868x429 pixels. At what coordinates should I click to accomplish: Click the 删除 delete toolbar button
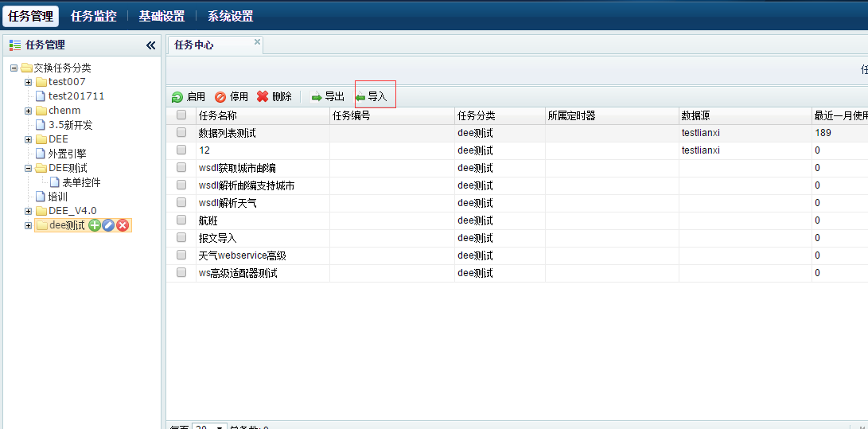click(274, 97)
